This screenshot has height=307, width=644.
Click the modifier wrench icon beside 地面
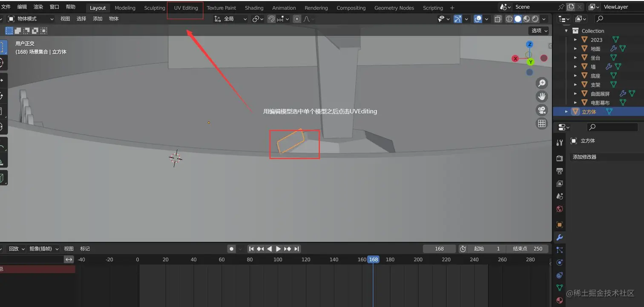click(613, 49)
